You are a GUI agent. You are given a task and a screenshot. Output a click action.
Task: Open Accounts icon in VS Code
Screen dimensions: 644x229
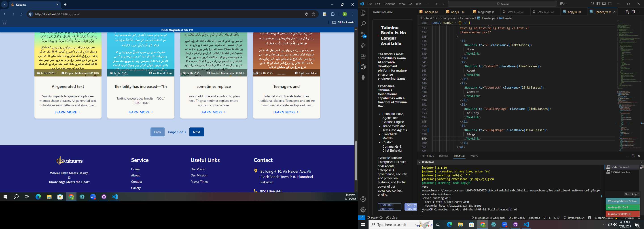tap(363, 199)
